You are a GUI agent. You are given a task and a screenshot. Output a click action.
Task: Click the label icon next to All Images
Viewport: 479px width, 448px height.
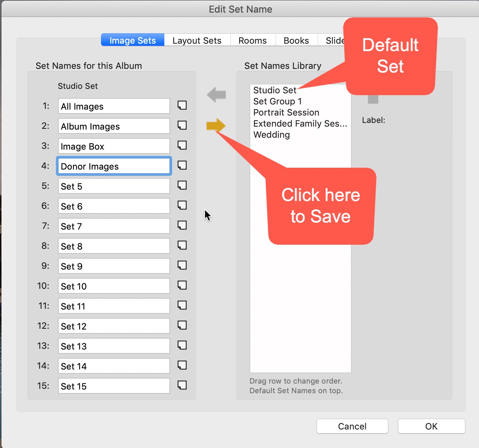tap(182, 106)
